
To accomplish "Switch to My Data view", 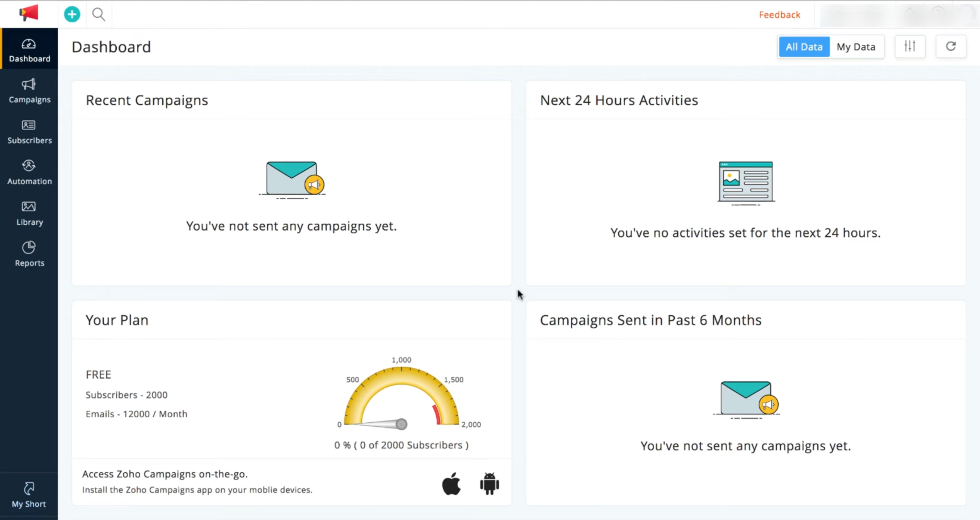I will [856, 47].
